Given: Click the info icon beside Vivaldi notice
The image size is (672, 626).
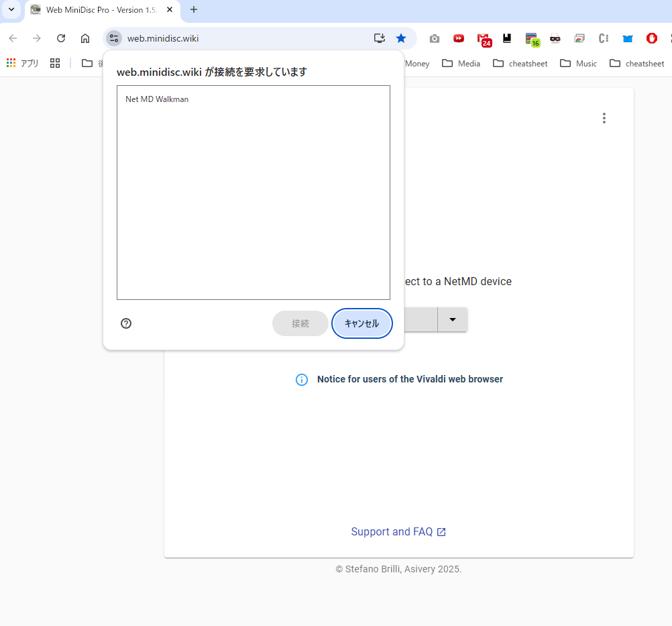Looking at the screenshot, I should tap(302, 380).
